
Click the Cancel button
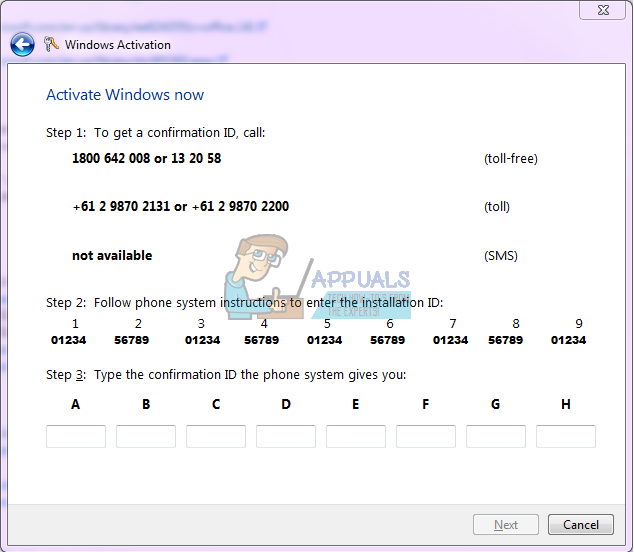[x=581, y=525]
